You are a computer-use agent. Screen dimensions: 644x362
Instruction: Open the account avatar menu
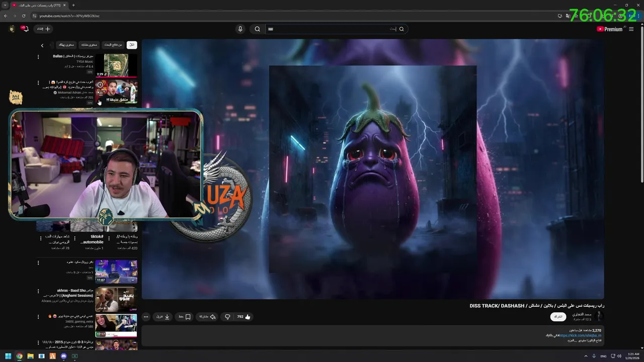point(12,29)
